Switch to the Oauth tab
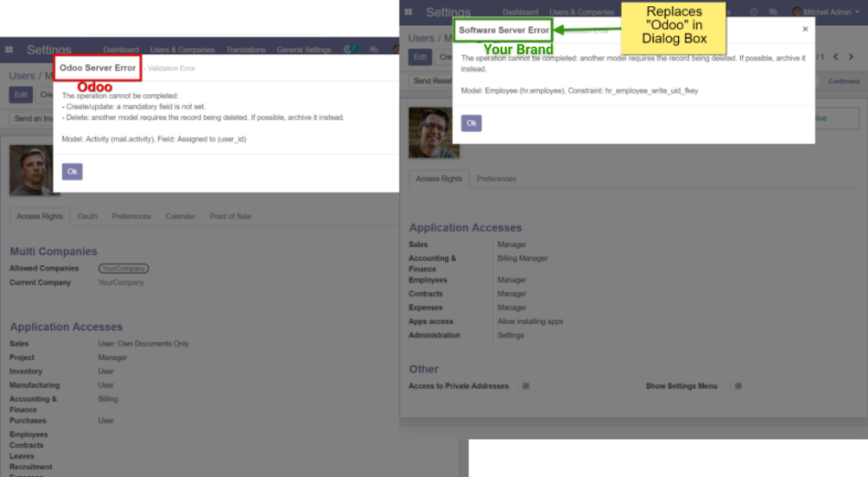Screen dimensions: 868x477 pyautogui.click(x=87, y=217)
